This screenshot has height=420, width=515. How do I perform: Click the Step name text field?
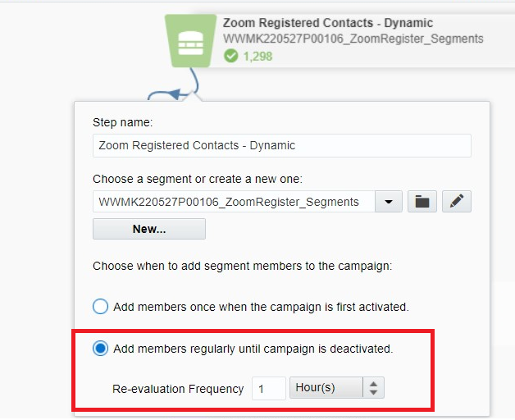pyautogui.click(x=281, y=145)
